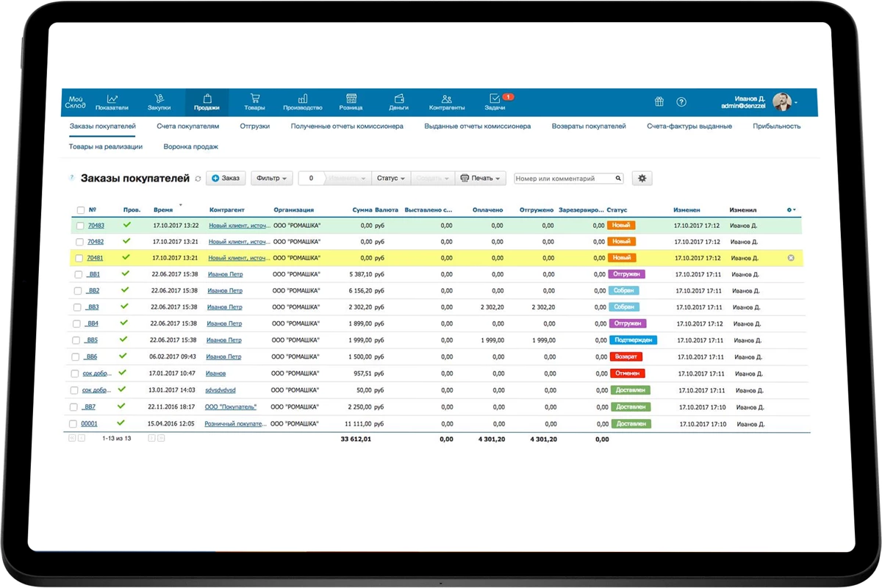Tick the checkbox for order _BB7

[73, 406]
